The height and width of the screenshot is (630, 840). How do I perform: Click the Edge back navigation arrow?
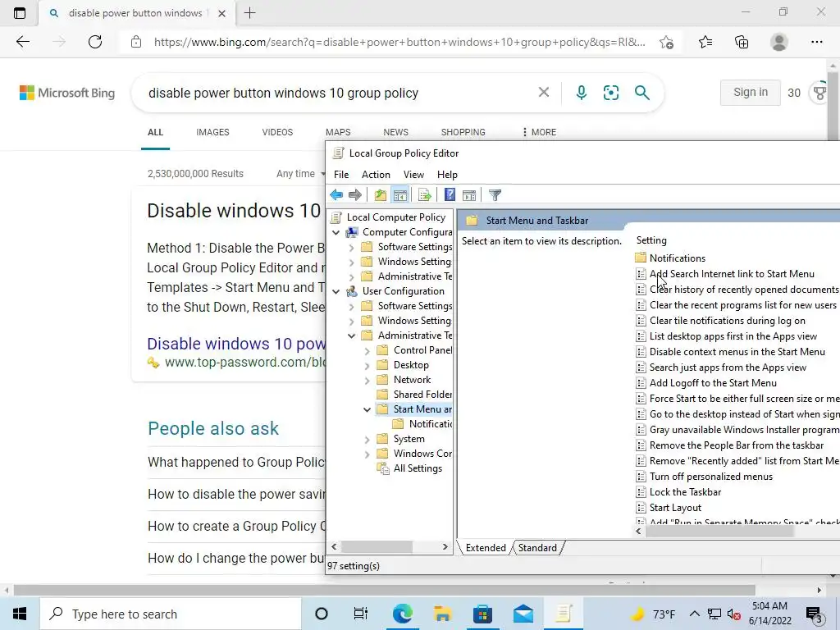tap(22, 42)
